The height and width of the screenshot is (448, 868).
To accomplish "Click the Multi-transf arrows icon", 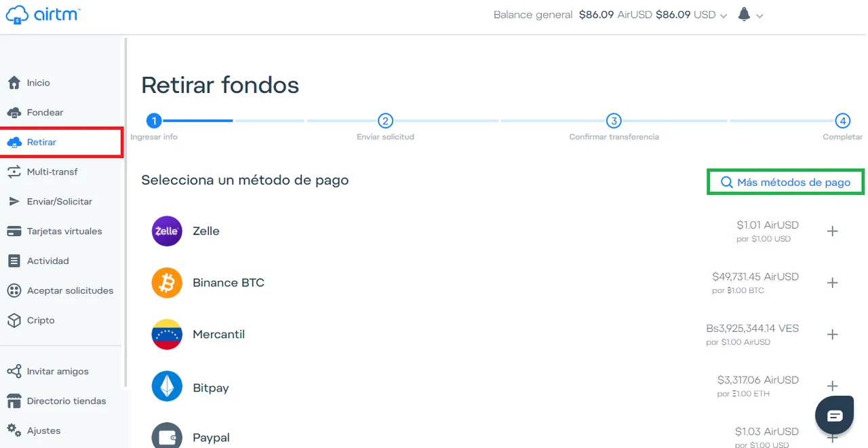I will tap(14, 172).
